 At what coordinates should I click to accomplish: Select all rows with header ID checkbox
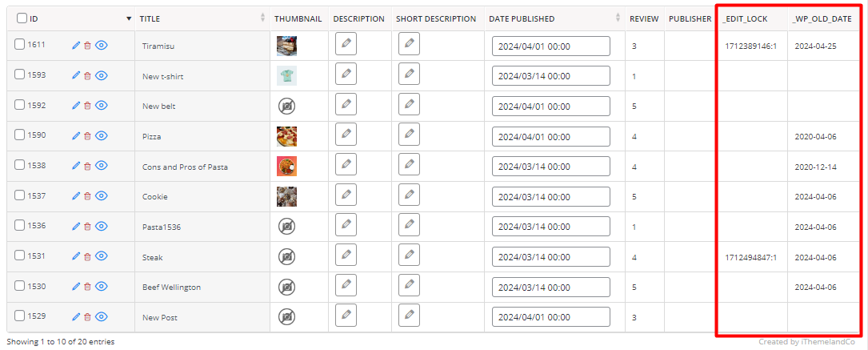[x=22, y=18]
